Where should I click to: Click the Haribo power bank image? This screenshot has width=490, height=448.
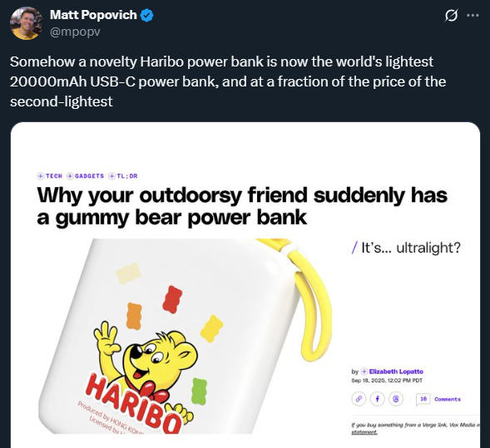(x=185, y=336)
